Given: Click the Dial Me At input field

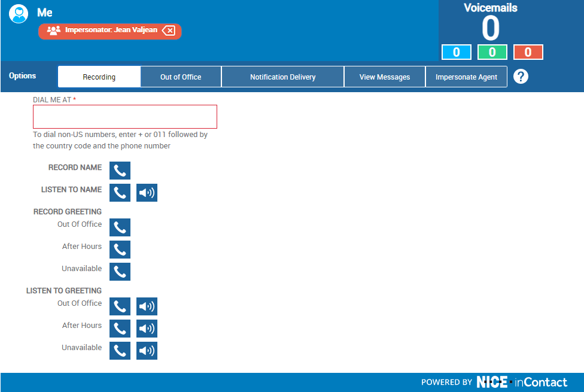Looking at the screenshot, I should [125, 117].
